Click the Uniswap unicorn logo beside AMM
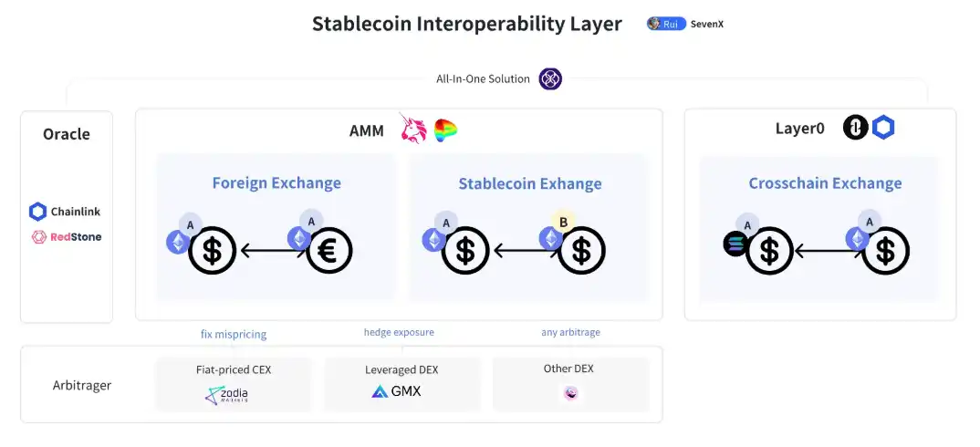Image resolution: width=980 pixels, height=447 pixels. pyautogui.click(x=413, y=129)
